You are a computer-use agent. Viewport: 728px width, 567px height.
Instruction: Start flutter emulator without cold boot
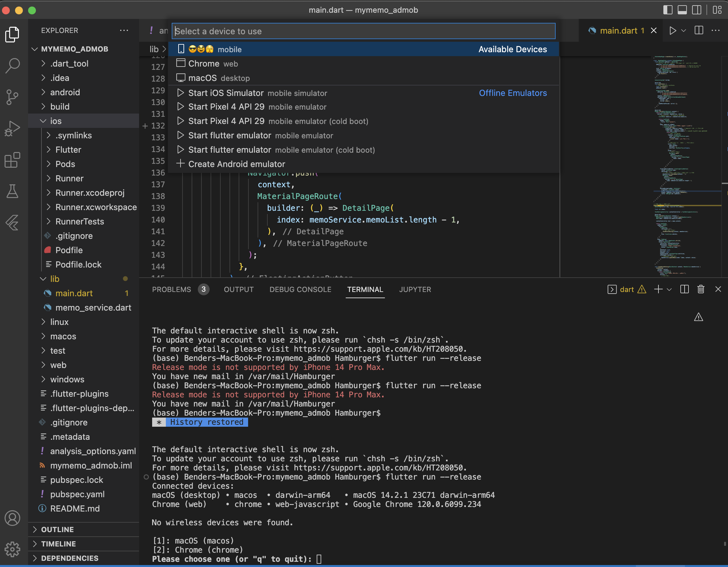pos(363,135)
